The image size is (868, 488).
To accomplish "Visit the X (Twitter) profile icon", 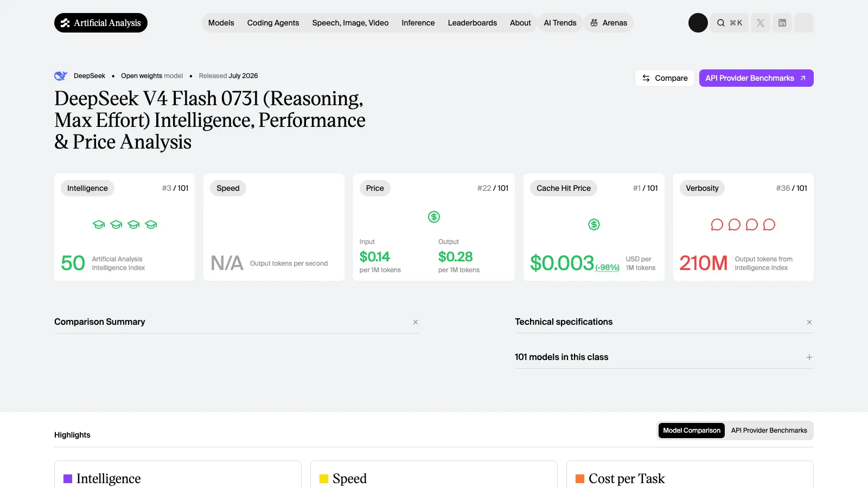I will tap(761, 23).
